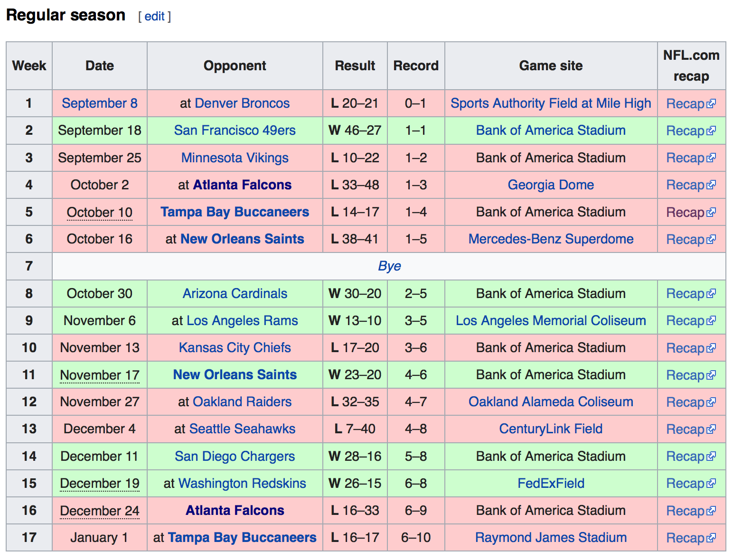752x560 pixels.
Task: Open the Week 12 Recap external link
Action: 685,402
